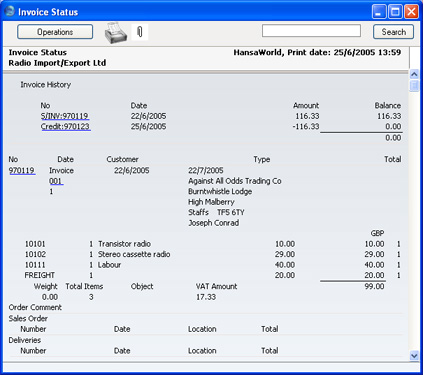The height and width of the screenshot is (375, 423).
Task: Click the invoice total 99.00
Action: click(x=374, y=287)
